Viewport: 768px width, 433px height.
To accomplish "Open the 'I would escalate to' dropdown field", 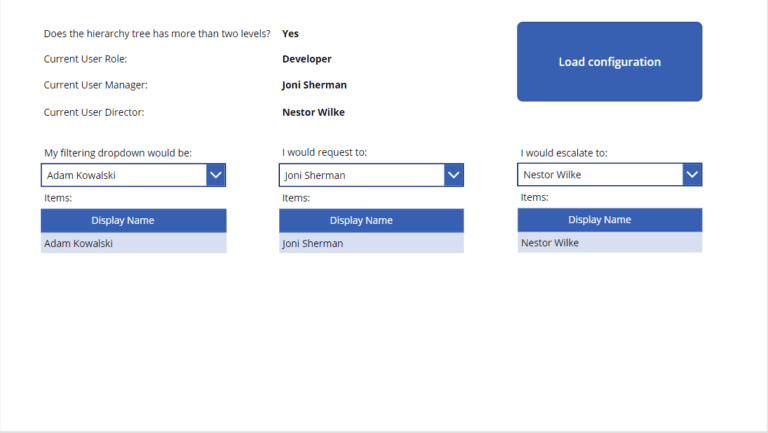I will (609, 174).
